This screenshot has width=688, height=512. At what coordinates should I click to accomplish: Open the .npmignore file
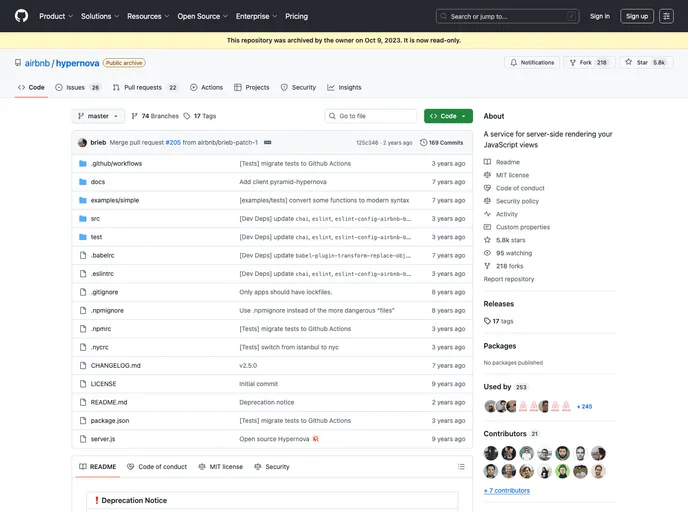[x=107, y=311]
